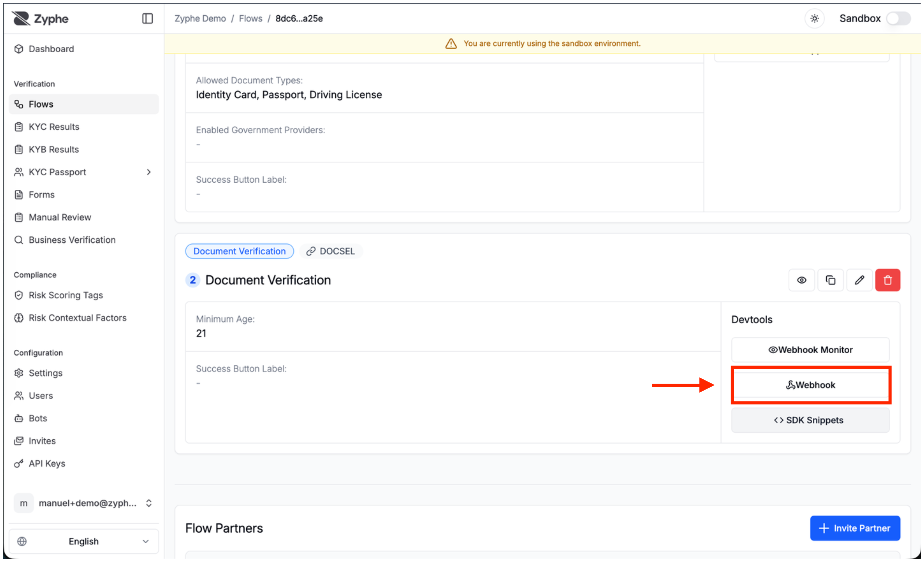Viewport: 924px width, 562px height.
Task: Open Webhook Monitor in Devtools
Action: (810, 349)
